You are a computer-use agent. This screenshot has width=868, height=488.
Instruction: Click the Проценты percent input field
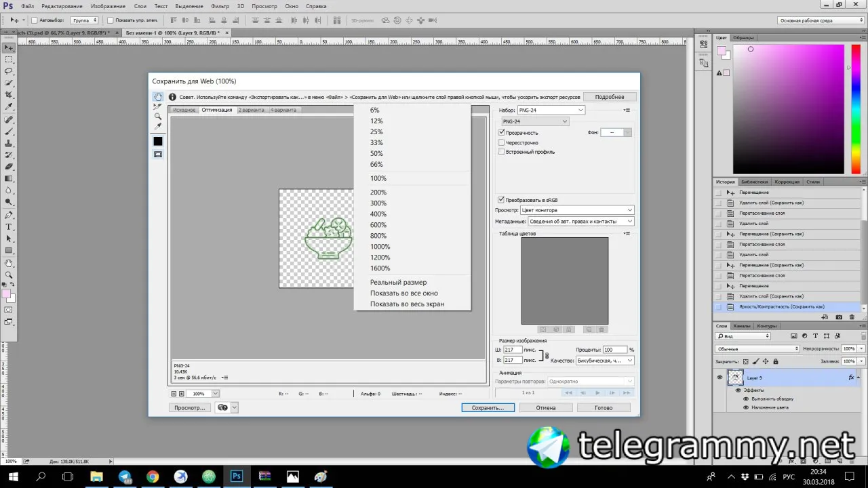616,350
